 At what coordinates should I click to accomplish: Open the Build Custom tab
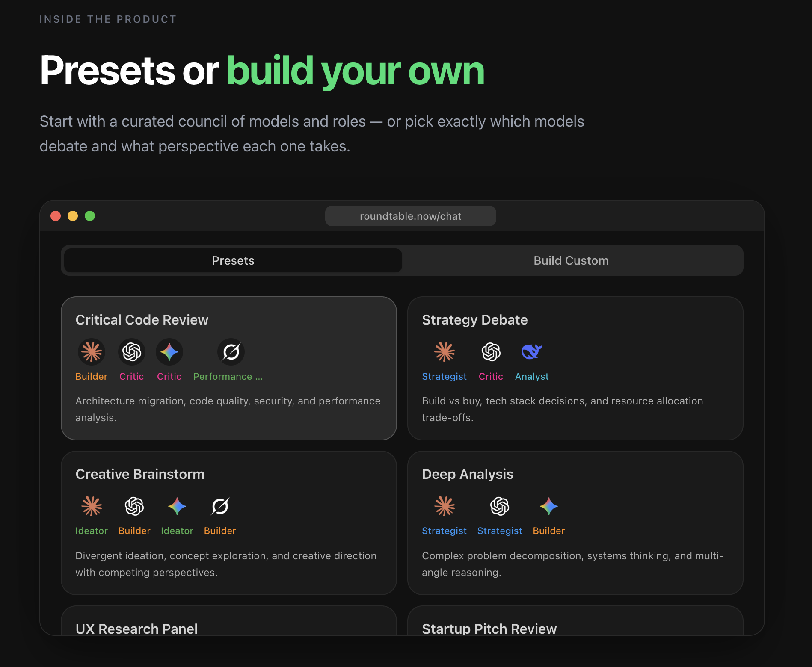[571, 260]
